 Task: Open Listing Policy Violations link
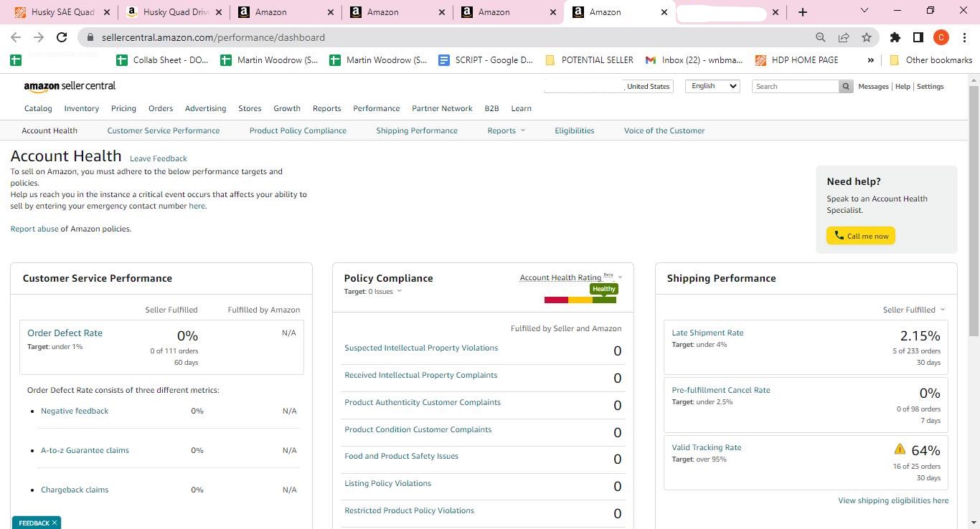click(x=387, y=483)
